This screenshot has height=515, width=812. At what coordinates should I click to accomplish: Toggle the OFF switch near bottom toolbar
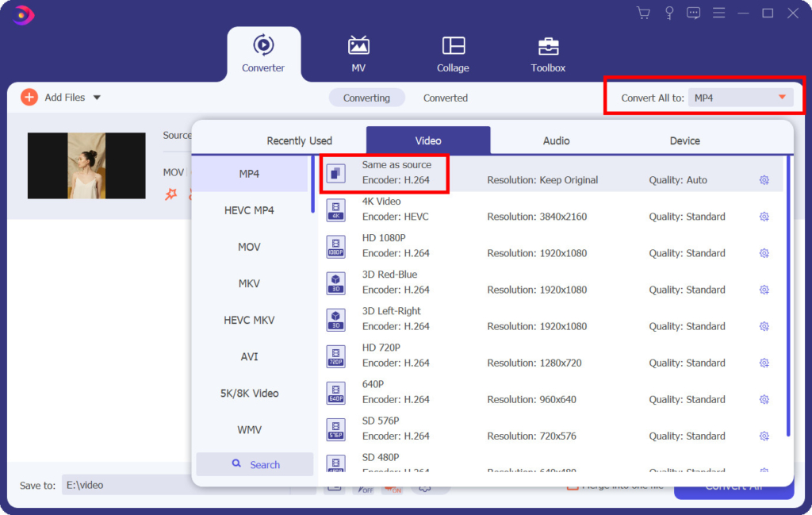tap(365, 490)
